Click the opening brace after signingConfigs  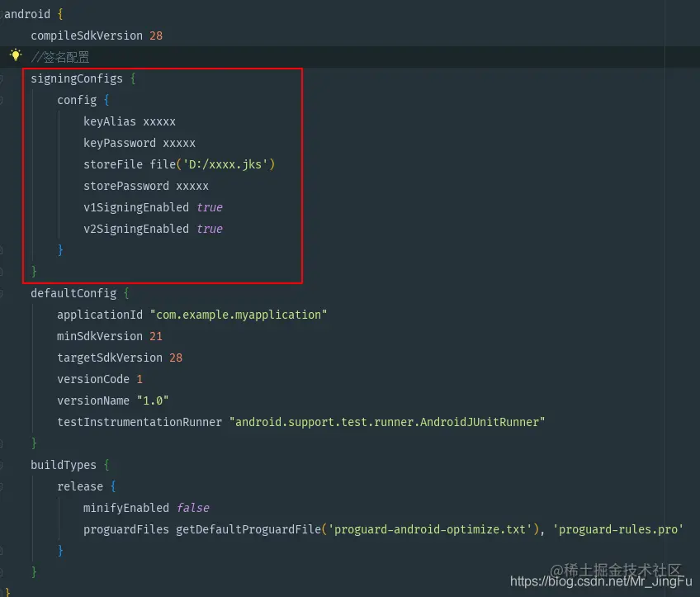coord(133,78)
